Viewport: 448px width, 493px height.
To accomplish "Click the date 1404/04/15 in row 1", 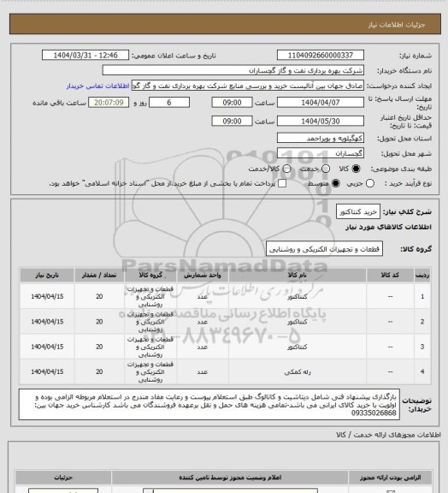I will (x=47, y=296).
